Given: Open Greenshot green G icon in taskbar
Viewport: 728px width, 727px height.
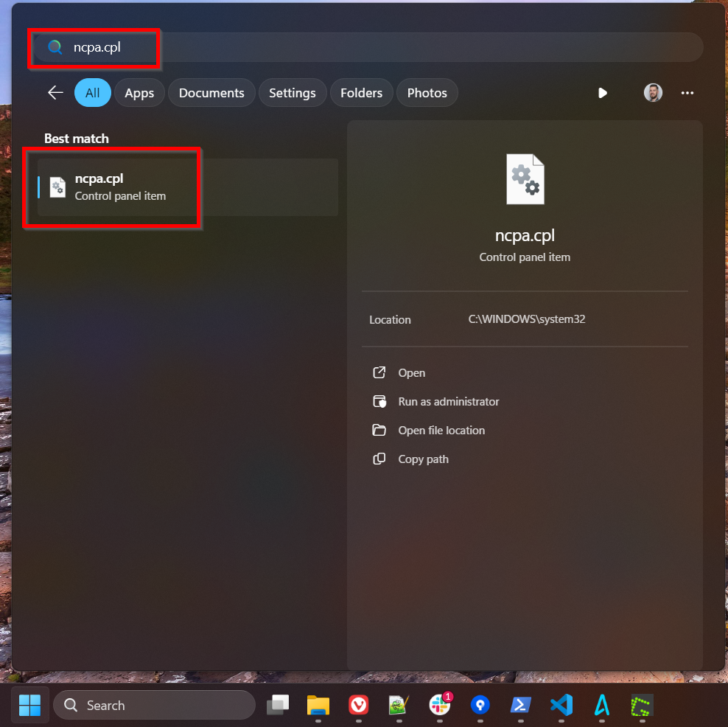Looking at the screenshot, I should tap(642, 705).
